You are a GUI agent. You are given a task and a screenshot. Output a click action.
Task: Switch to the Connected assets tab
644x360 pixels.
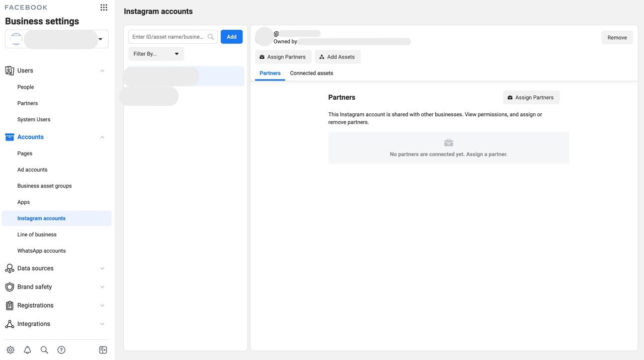pos(311,74)
